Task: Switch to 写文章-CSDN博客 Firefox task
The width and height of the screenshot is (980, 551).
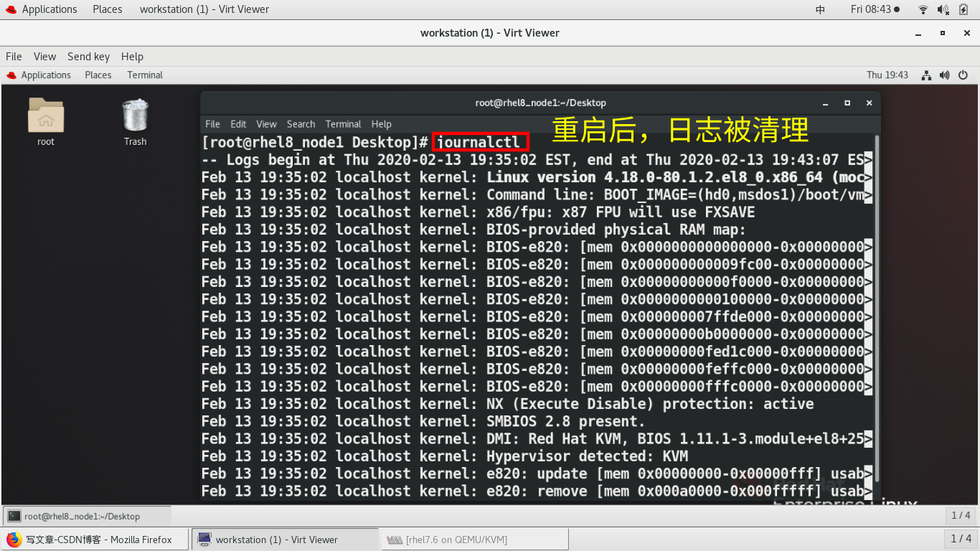Action: 95,540
